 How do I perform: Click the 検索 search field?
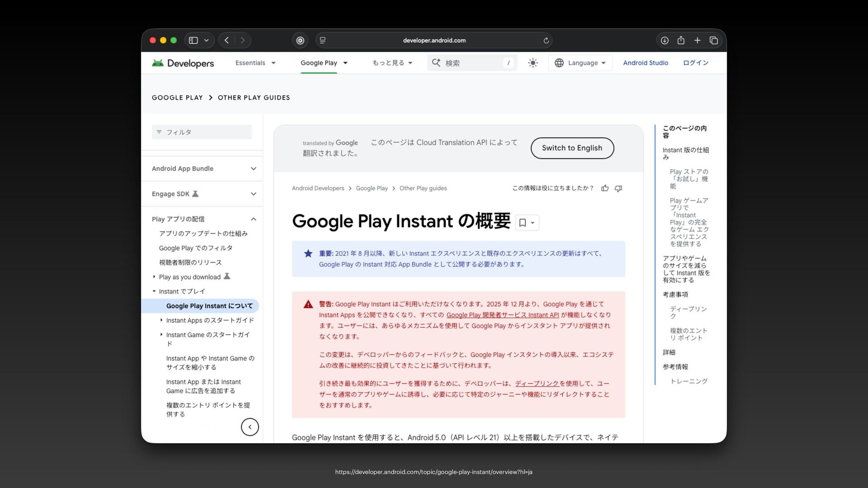coord(472,63)
